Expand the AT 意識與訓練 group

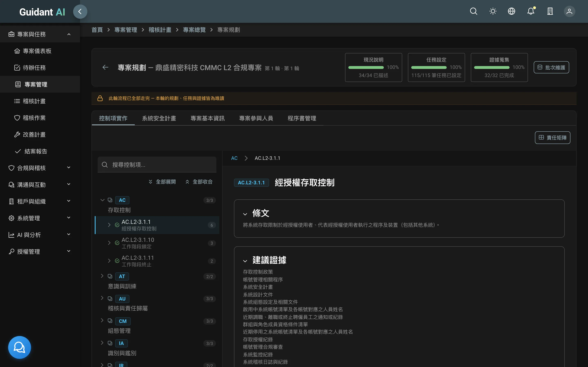pyautogui.click(x=102, y=276)
